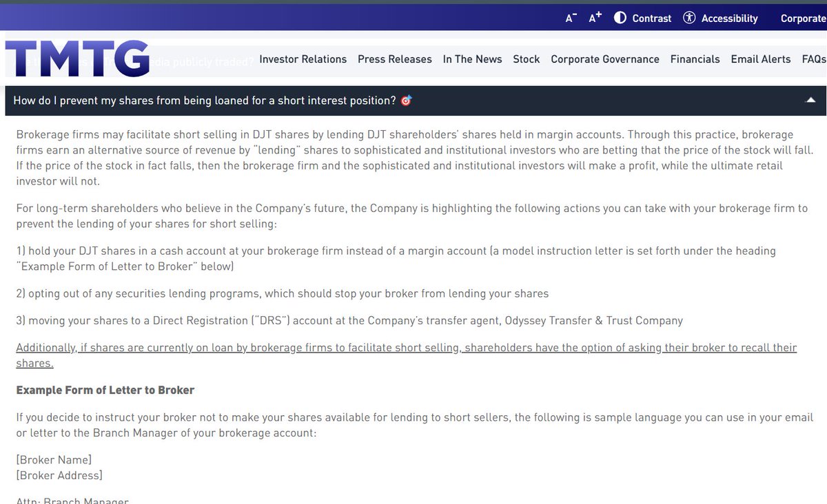Click FAQ header about shares being loaned
Viewport: 827px width, 504px height.
pyautogui.click(x=416, y=101)
